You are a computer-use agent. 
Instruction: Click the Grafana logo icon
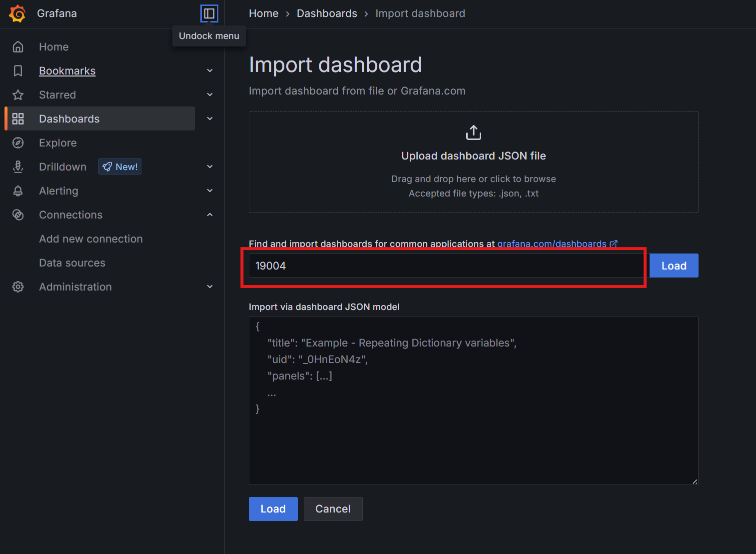pyautogui.click(x=17, y=13)
